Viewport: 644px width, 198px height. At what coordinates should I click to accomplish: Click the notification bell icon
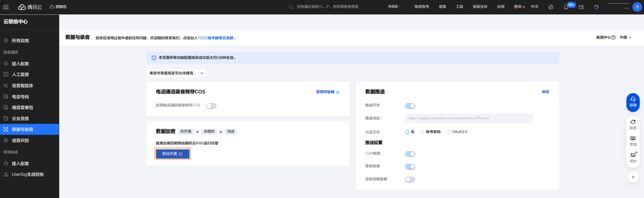click(566, 7)
